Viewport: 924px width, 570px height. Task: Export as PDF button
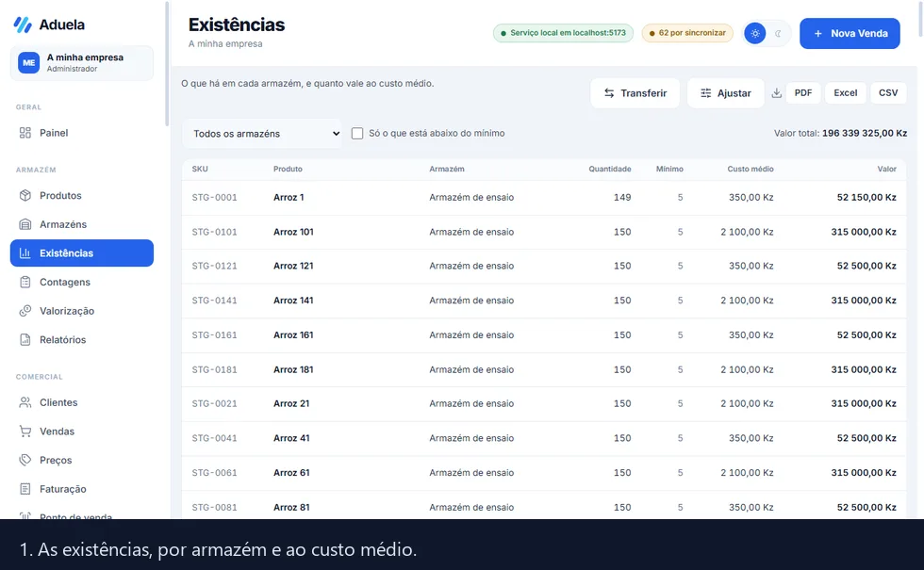(802, 93)
